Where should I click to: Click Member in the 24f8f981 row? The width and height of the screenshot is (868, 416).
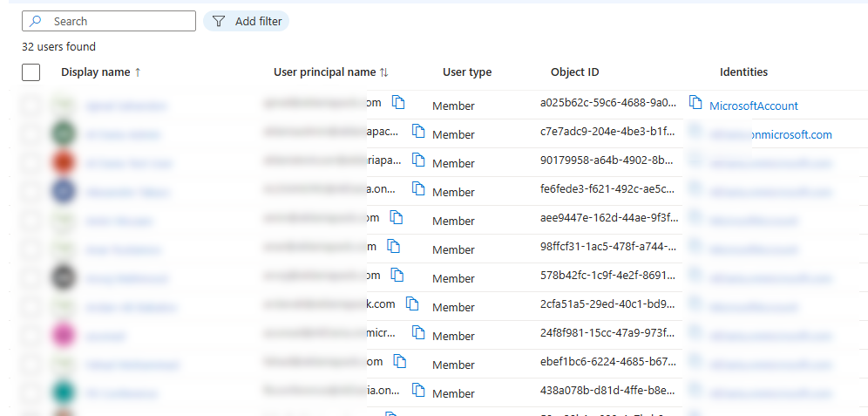[453, 337]
